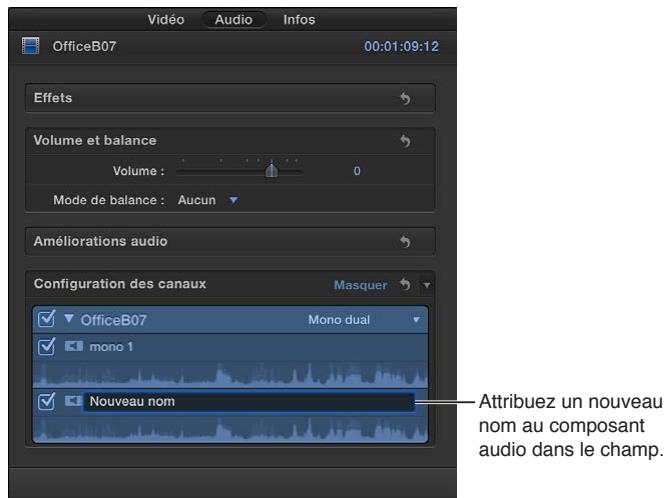665x498 pixels.
Task: Reset the Améliorations audio section
Action: [x=405, y=242]
